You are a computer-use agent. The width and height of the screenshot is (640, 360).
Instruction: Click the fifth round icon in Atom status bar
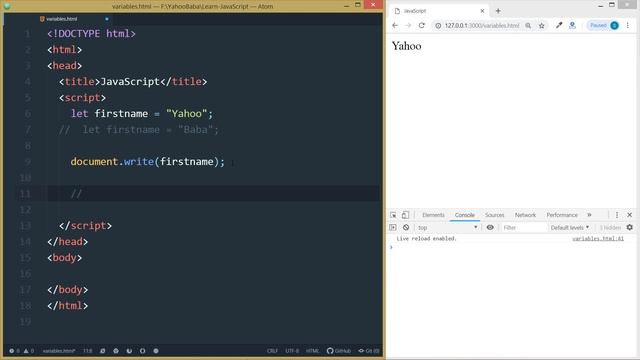[156, 351]
